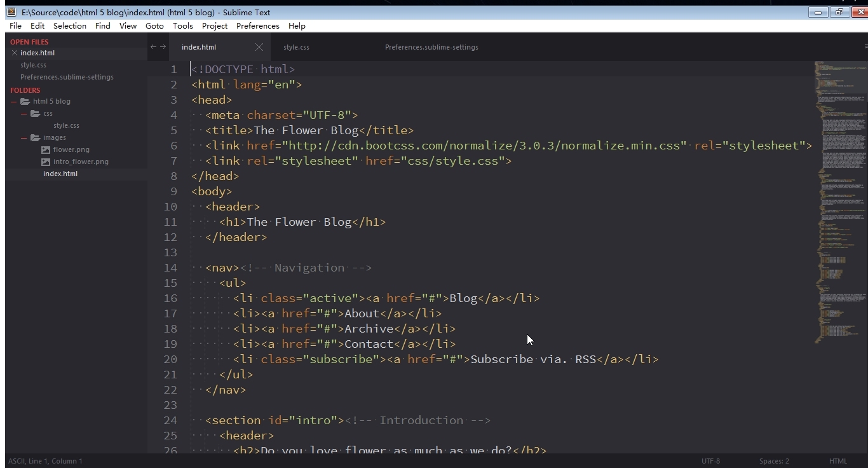Open the Spaces: 2 indentation menu
Viewport: 868px width, 468px height.
click(774, 461)
